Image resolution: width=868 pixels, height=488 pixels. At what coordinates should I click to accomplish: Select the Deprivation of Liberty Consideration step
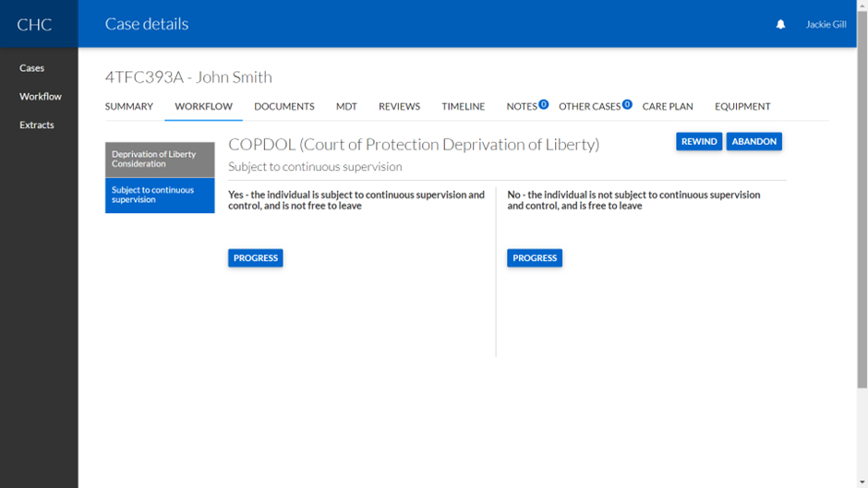point(160,160)
